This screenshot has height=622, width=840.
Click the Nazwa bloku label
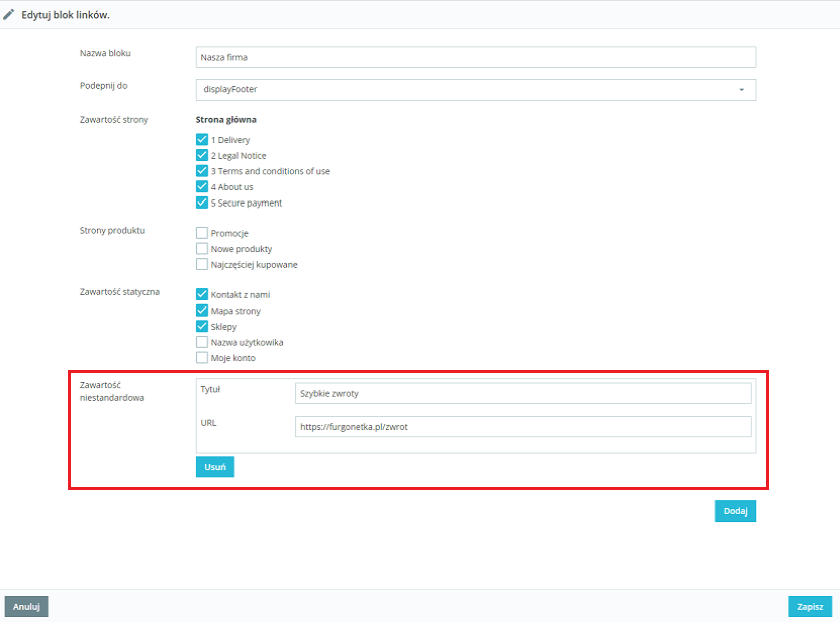[x=106, y=53]
